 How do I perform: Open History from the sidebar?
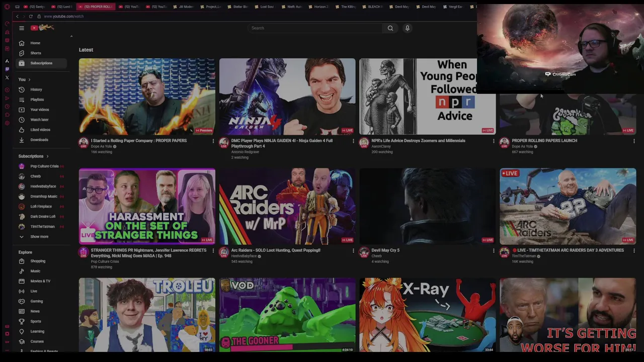42,89
